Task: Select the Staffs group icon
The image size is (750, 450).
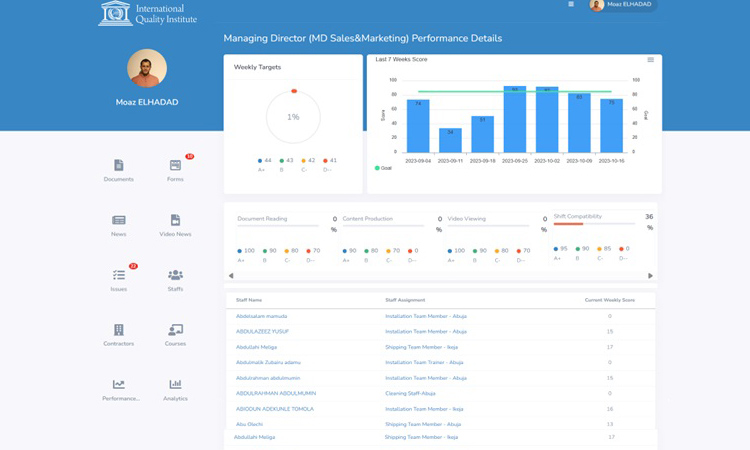Action: point(175,275)
